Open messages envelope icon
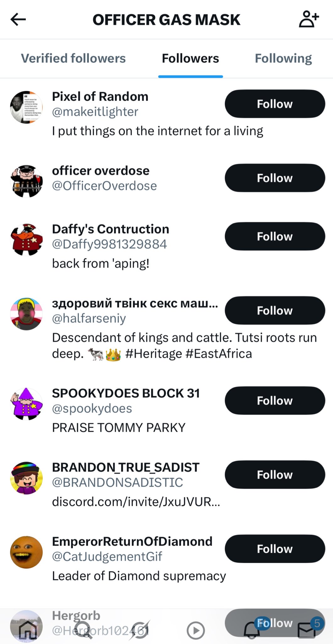 click(307, 630)
